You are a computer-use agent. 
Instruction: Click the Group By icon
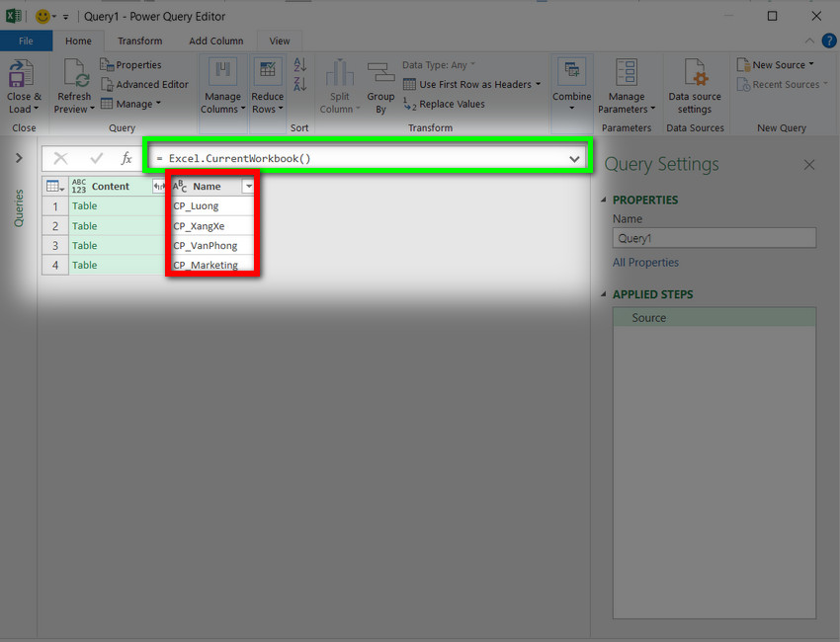coord(380,73)
